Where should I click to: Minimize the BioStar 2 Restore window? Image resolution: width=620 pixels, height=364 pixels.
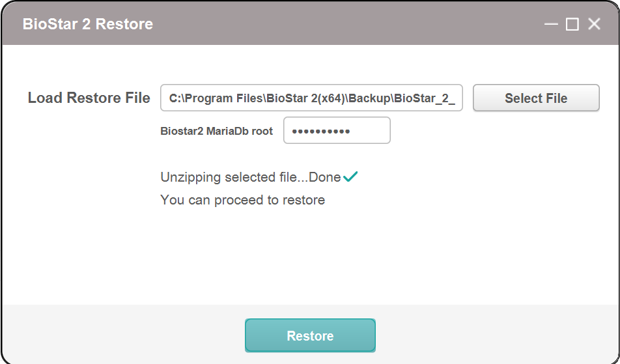pyautogui.click(x=551, y=24)
